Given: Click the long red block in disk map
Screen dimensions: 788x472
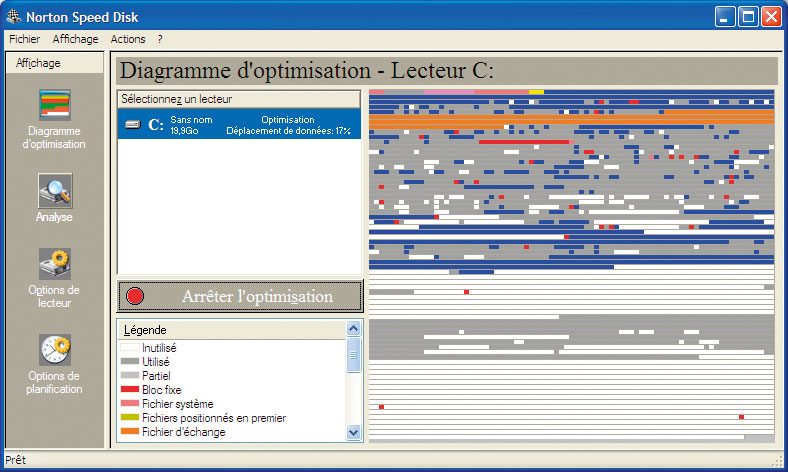Looking at the screenshot, I should point(524,142).
